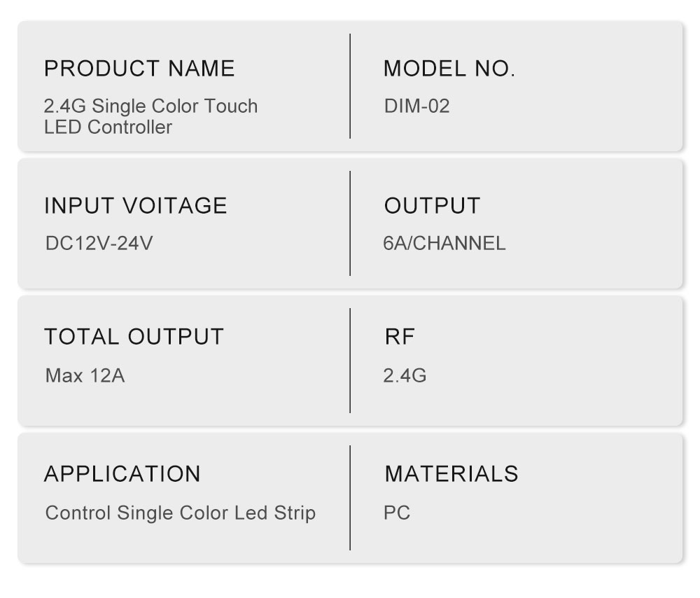This screenshot has height=598, width=700.
Task: Select the '2.4G Single Color Touch LED Controller' text
Action: tap(150, 116)
